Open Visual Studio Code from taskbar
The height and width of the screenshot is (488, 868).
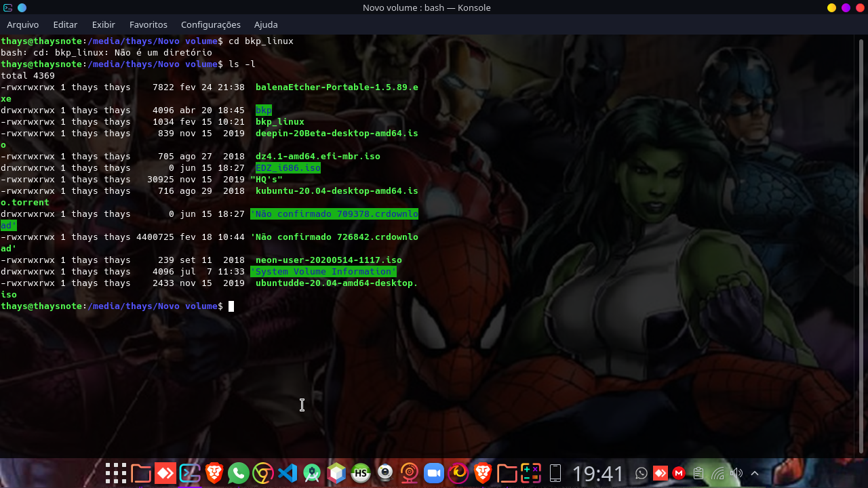coord(288,473)
